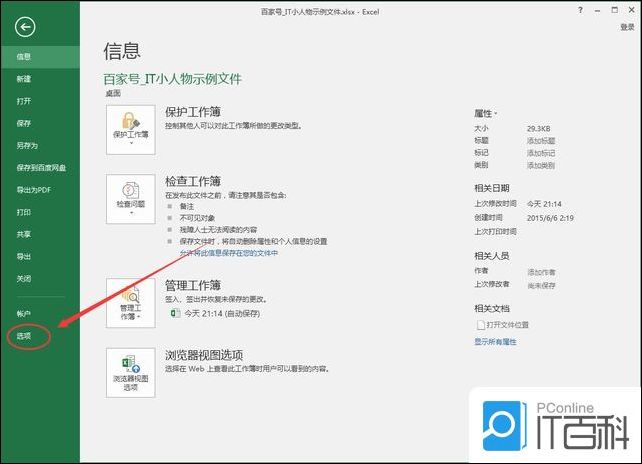
Task: Open 帐户 in the sidebar
Action: tap(24, 314)
